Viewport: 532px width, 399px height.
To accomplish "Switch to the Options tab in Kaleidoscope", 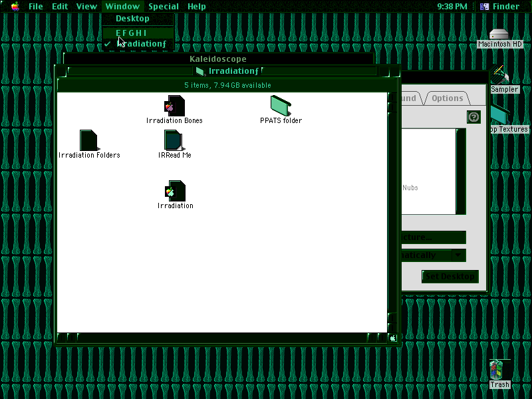I will [447, 98].
